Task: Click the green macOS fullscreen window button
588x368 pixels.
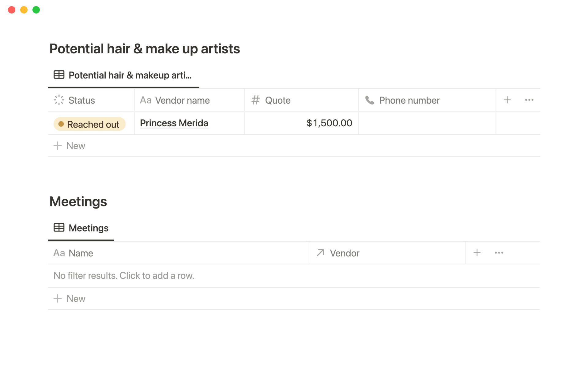Action: [x=36, y=10]
